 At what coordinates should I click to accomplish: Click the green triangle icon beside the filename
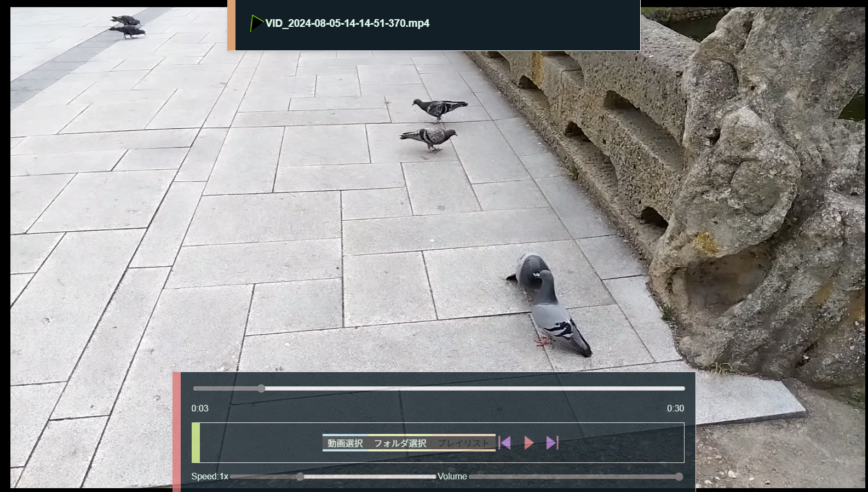[x=256, y=23]
